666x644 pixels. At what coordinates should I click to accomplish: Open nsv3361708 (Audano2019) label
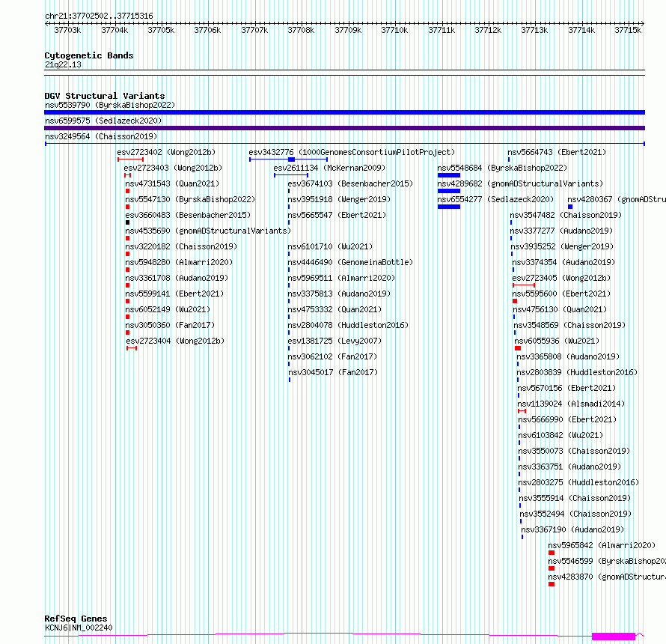point(177,278)
